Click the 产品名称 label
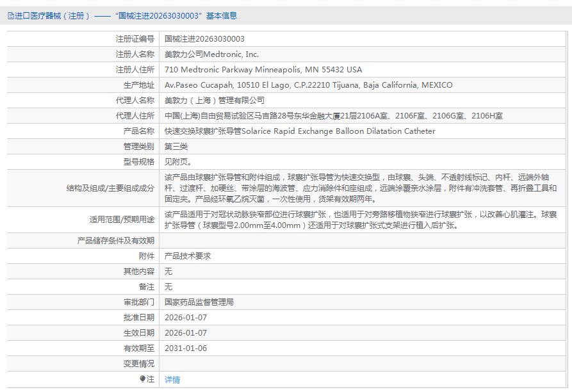 [138, 131]
